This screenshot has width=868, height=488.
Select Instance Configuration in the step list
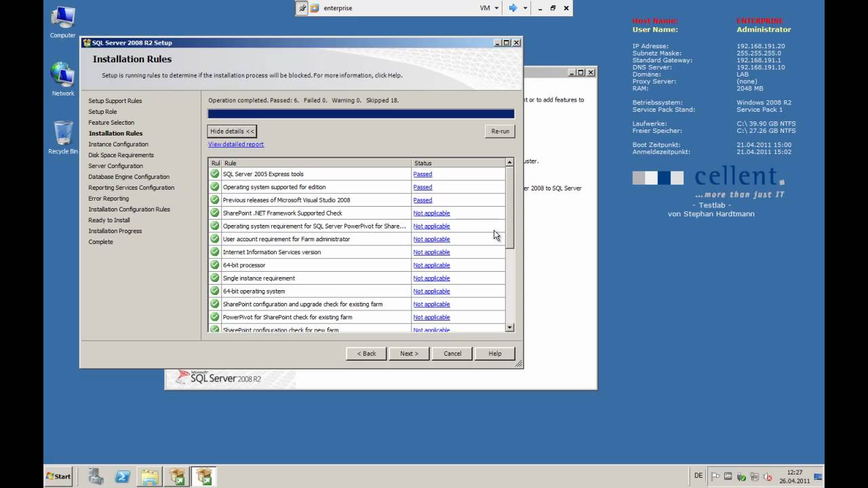(x=118, y=144)
